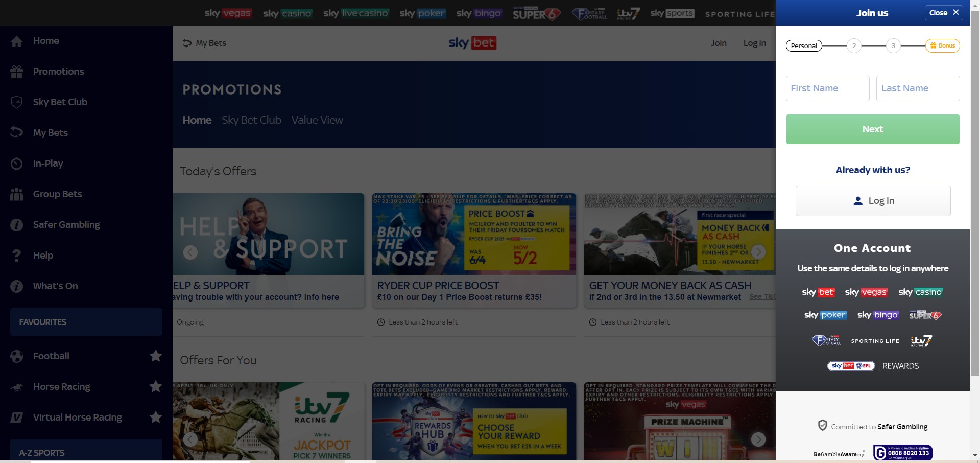Open the Favourites section header
This screenshot has width=980, height=463.
[x=86, y=322]
